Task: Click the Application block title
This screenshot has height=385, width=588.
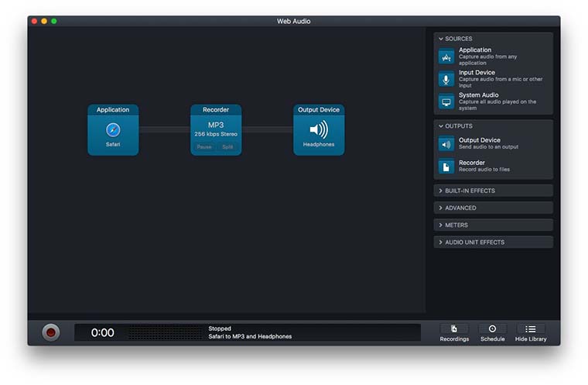Action: pyautogui.click(x=113, y=110)
